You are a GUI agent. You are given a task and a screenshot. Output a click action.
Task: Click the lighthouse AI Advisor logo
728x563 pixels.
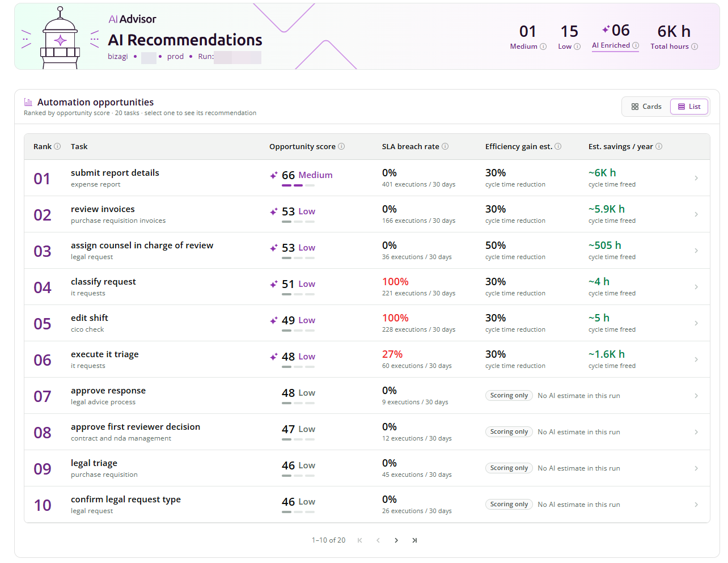[x=60, y=38]
